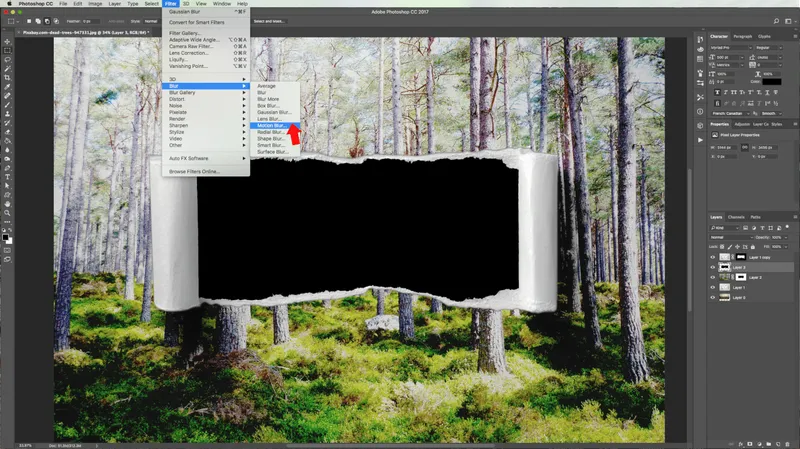The image size is (800, 449).
Task: Open the layer Opacity dropdown arrow
Action: (785, 237)
